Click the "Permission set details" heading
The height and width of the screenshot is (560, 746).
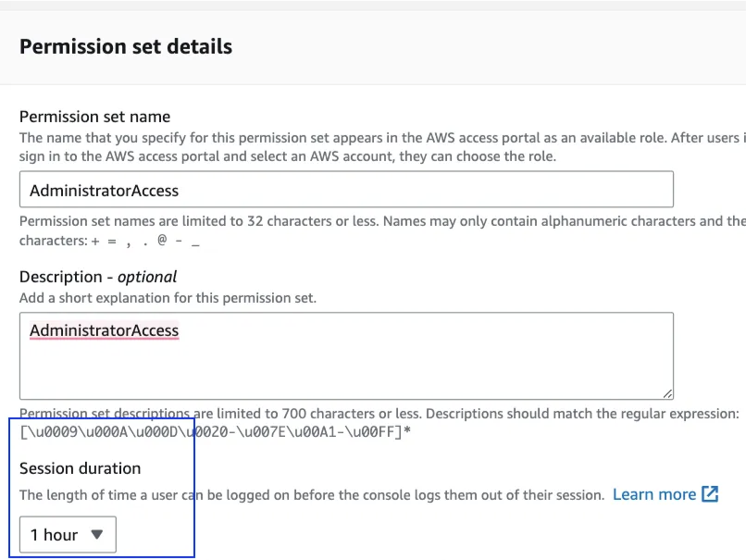[126, 46]
